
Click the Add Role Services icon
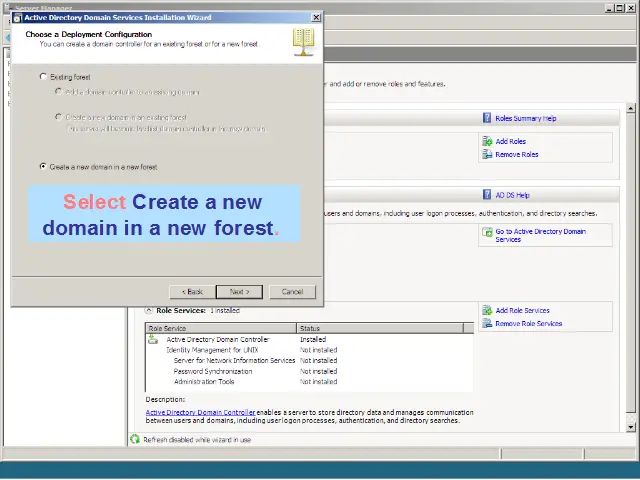(x=487, y=310)
